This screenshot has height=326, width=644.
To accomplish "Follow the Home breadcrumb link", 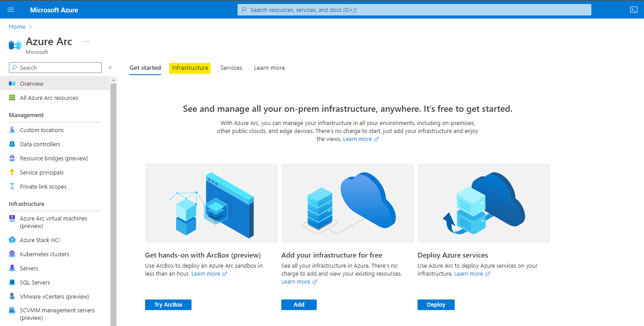I will (17, 27).
